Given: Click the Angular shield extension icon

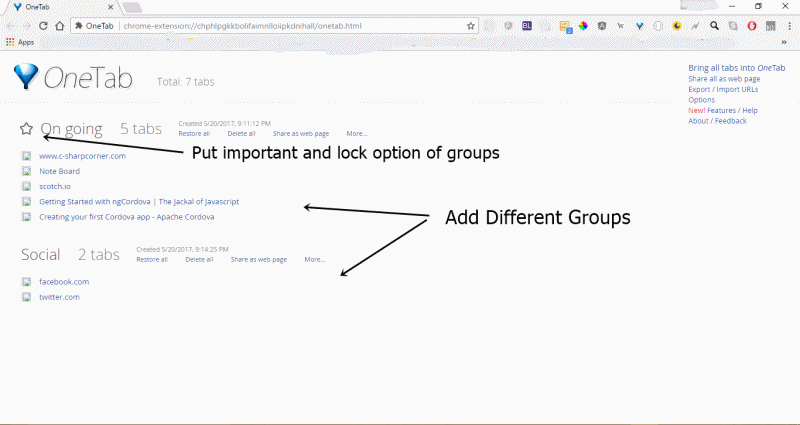Looking at the screenshot, I should (602, 26).
